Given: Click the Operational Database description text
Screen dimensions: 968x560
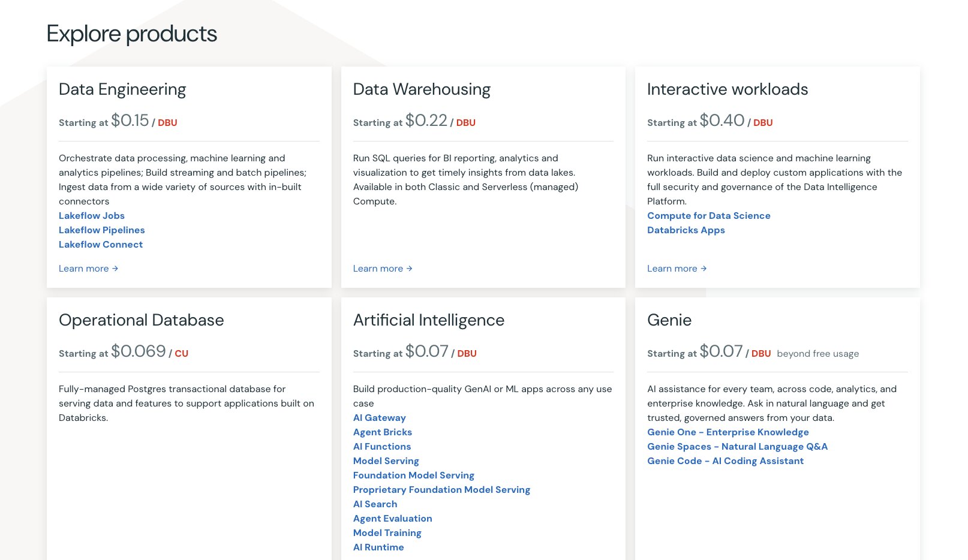Looking at the screenshot, I should click(187, 404).
